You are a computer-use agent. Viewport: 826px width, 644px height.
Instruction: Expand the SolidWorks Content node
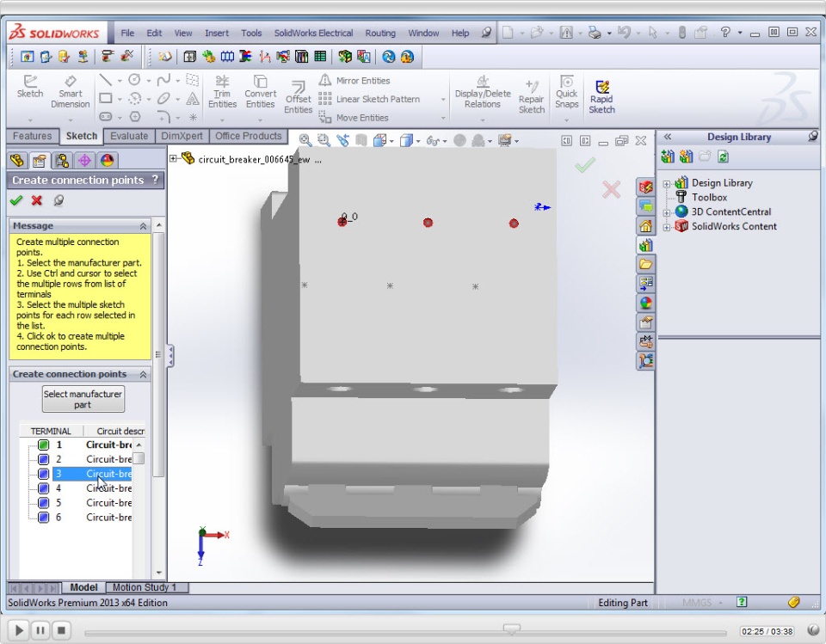pos(666,228)
